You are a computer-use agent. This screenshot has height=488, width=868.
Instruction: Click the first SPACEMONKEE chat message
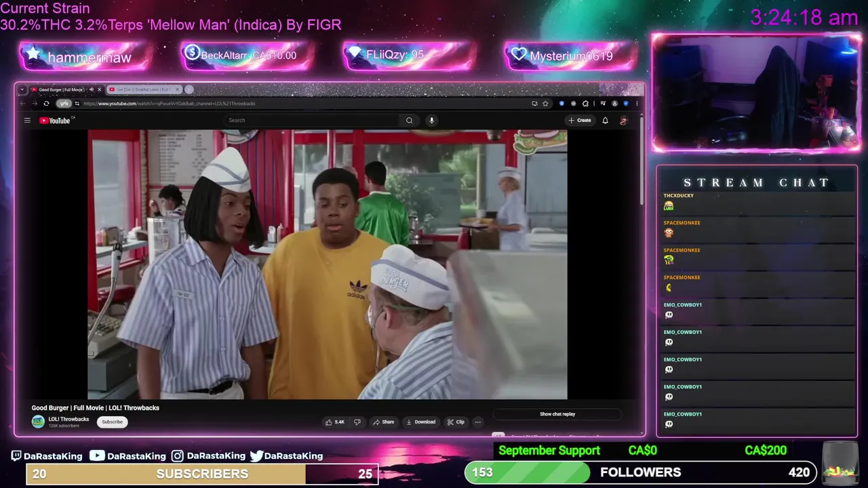pos(758,229)
